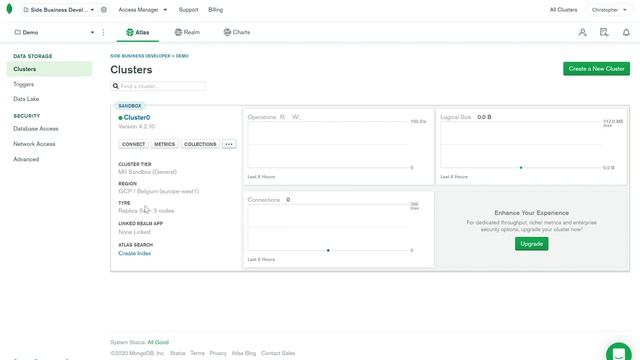
Task: Open the Cluster0 ellipsis menu
Action: click(x=229, y=144)
